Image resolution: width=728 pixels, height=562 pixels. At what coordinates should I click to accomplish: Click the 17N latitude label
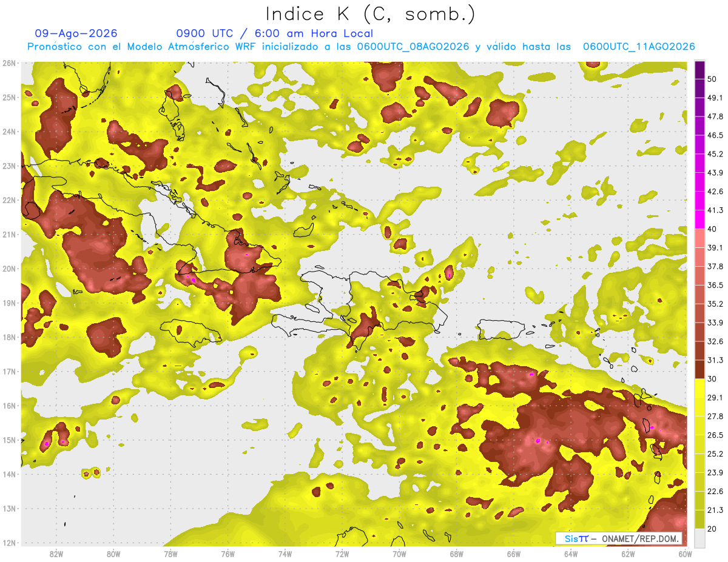pyautogui.click(x=9, y=371)
